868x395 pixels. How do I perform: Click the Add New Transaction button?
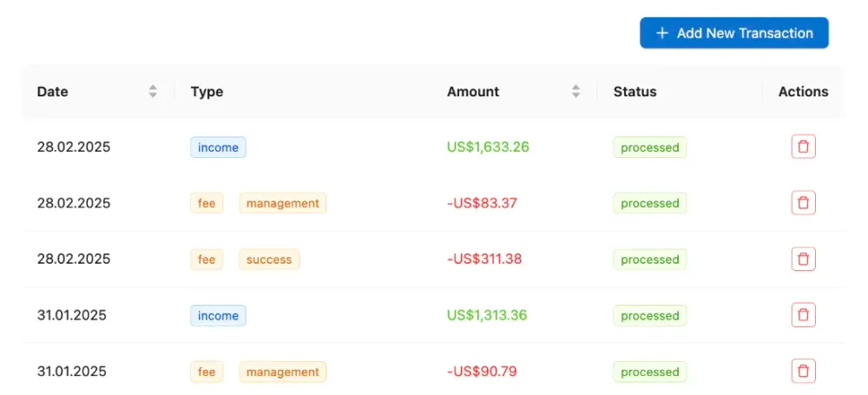click(733, 33)
